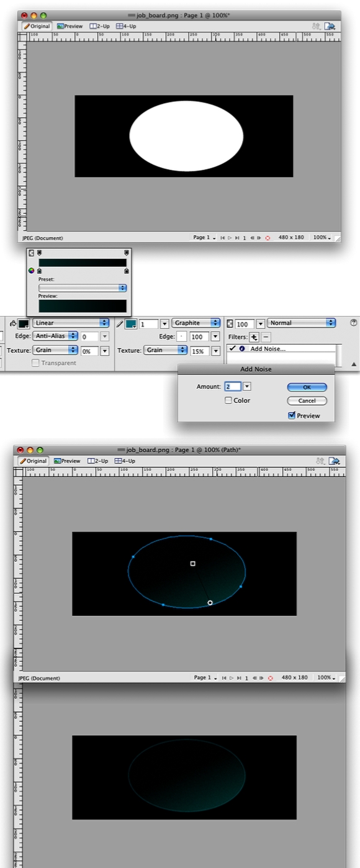Click the paint bucket fill icon in Properties
Image resolution: width=360 pixels, height=868 pixels.
point(12,323)
